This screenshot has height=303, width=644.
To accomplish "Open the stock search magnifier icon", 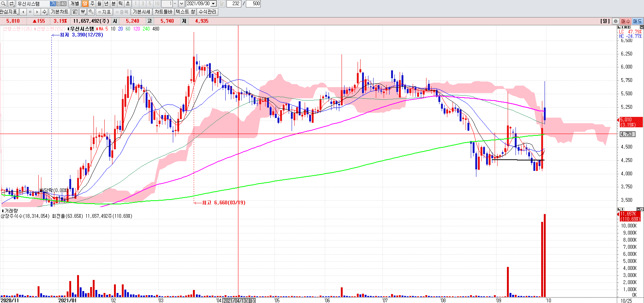I will click(x=3, y=4).
